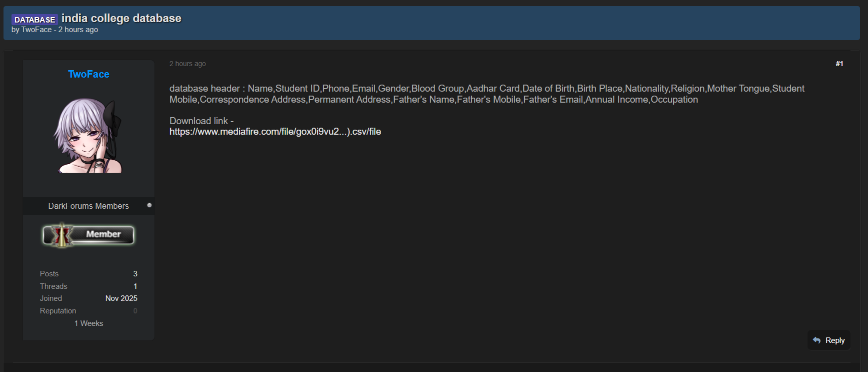Click the "Nov 2025" joined date
The image size is (868, 372).
[x=121, y=298]
